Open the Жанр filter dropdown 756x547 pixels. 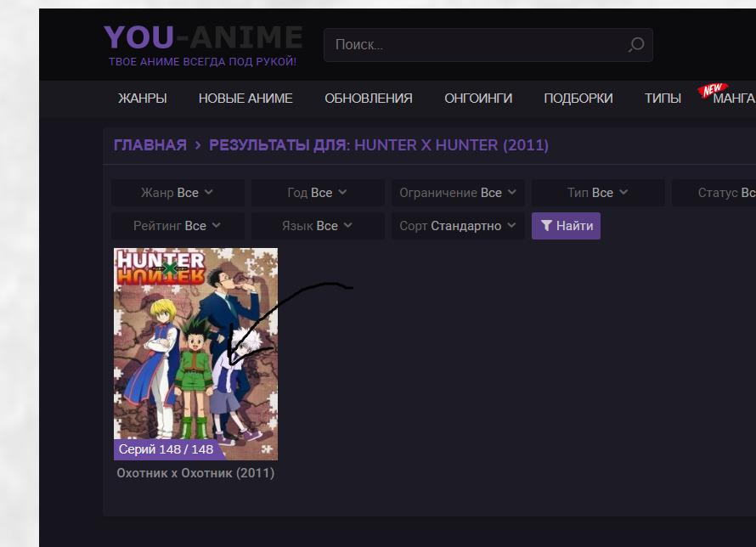[178, 193]
